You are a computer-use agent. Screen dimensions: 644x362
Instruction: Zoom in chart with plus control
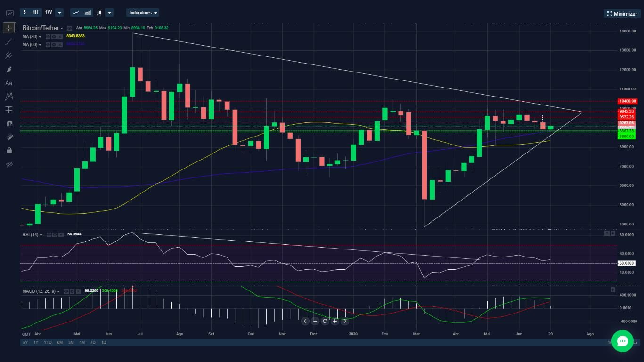pyautogui.click(x=334, y=321)
